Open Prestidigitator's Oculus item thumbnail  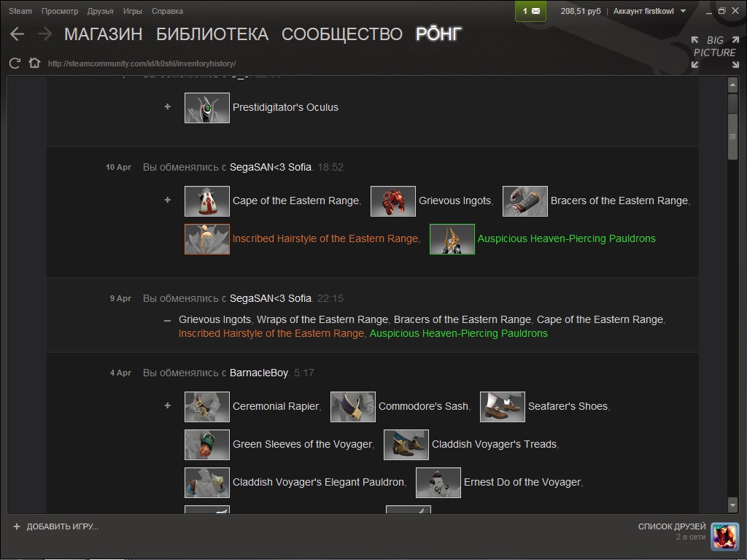tap(206, 108)
